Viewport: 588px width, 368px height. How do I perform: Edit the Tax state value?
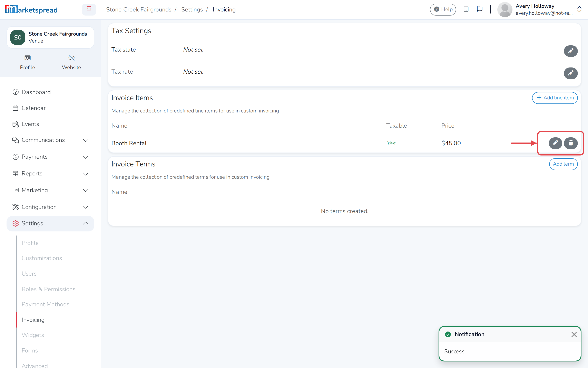[570, 51]
